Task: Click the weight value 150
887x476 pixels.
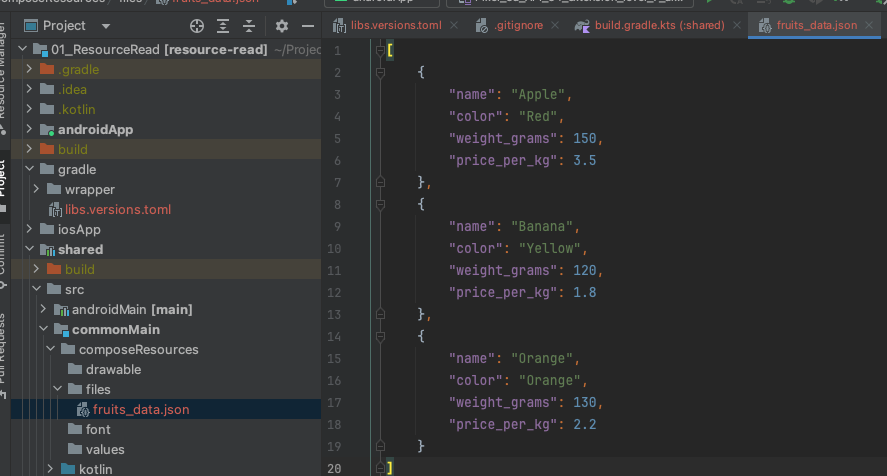Action: [x=584, y=139]
